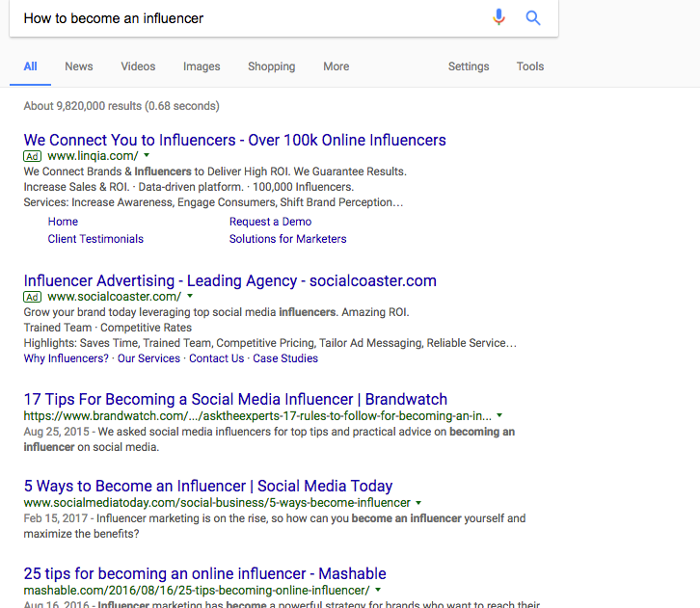Open the linqia Home sitelink

pos(63,222)
